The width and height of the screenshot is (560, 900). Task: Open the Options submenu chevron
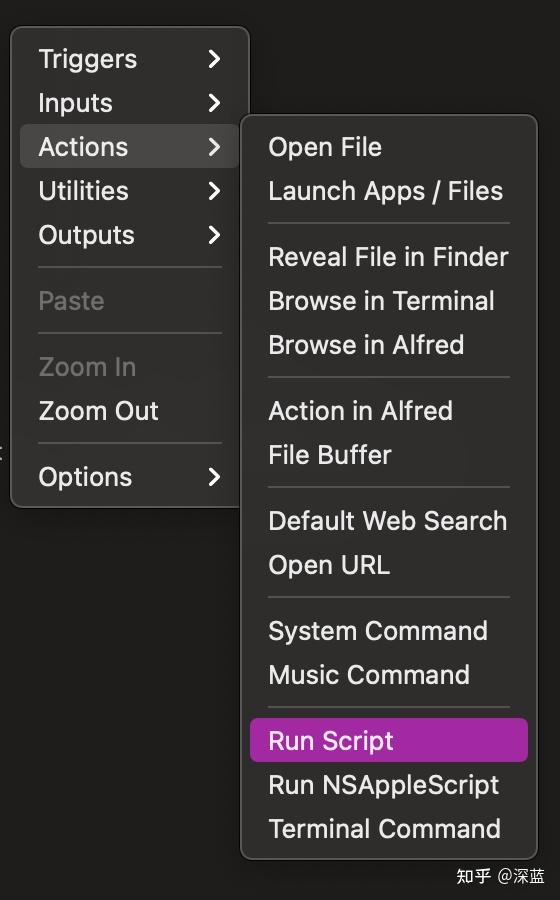pos(214,476)
